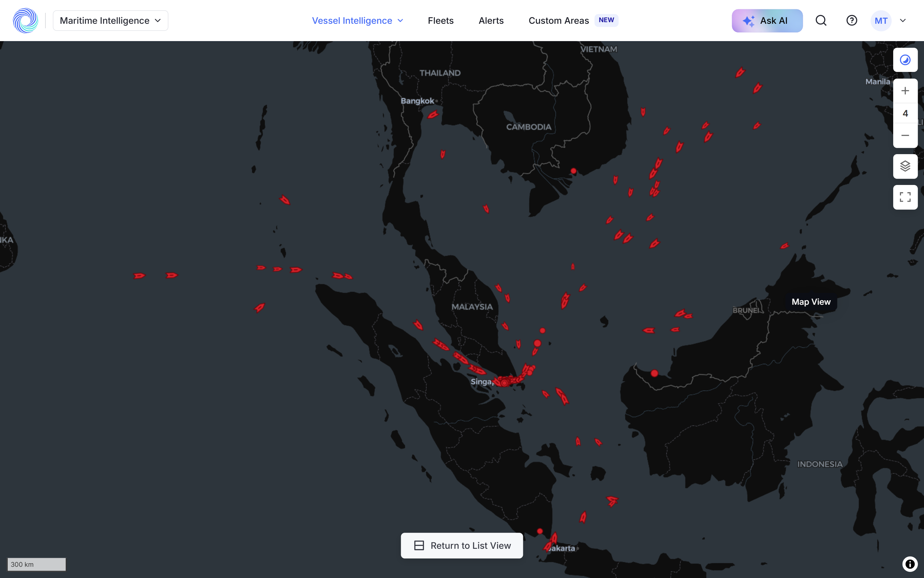Click the THAILAND country label
This screenshot has width=924, height=578.
click(440, 73)
